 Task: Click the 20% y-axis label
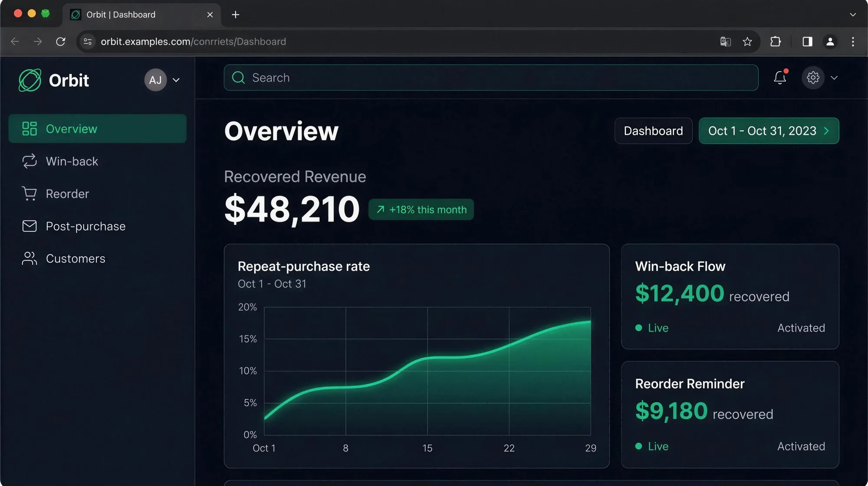[x=247, y=307]
